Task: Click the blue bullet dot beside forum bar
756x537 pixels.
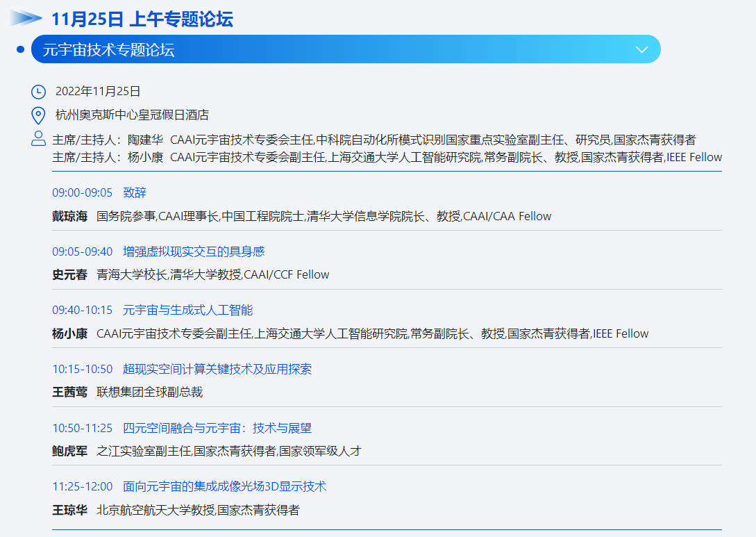Action: point(20,49)
